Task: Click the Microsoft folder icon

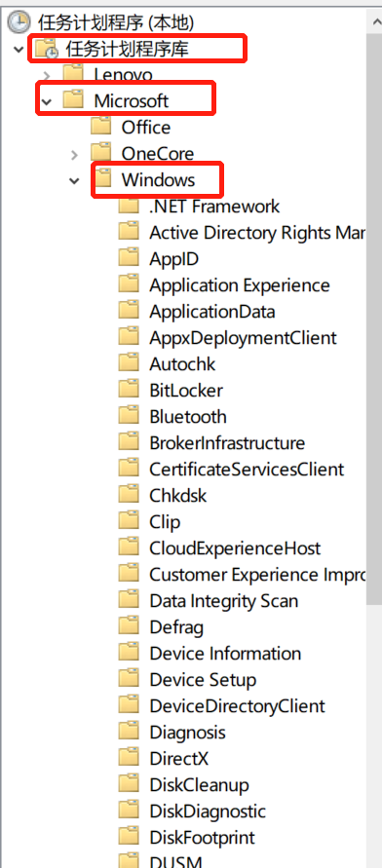Action: pyautogui.click(x=73, y=99)
